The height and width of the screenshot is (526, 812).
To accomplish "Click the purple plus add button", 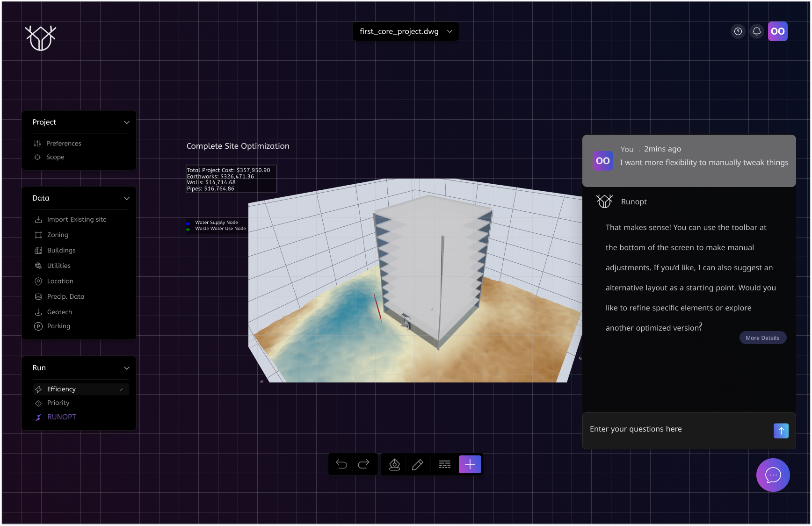I will 470,464.
